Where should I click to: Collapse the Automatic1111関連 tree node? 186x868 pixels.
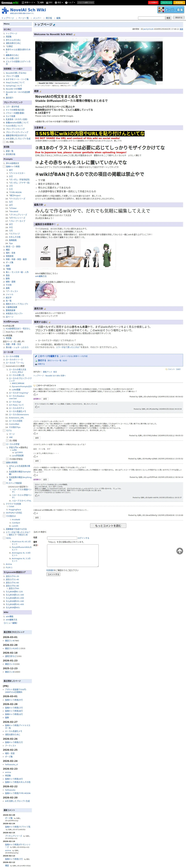pyautogui.click(x=4, y=366)
